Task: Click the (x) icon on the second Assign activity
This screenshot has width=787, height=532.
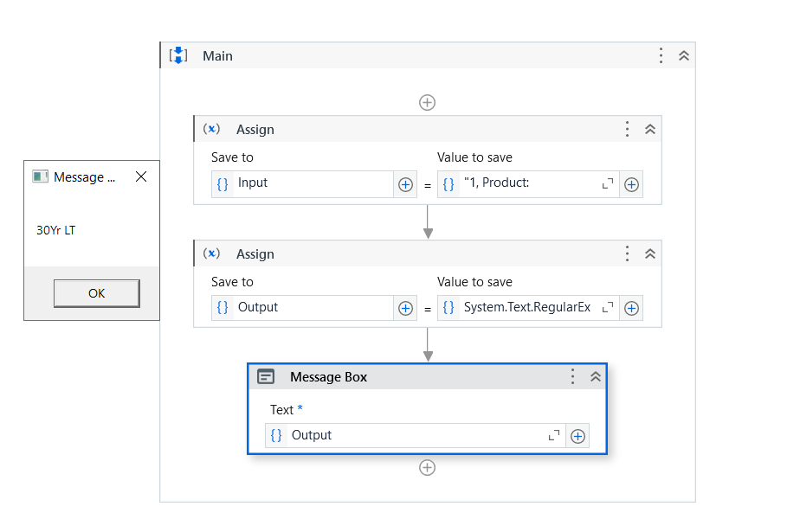Action: (x=211, y=253)
